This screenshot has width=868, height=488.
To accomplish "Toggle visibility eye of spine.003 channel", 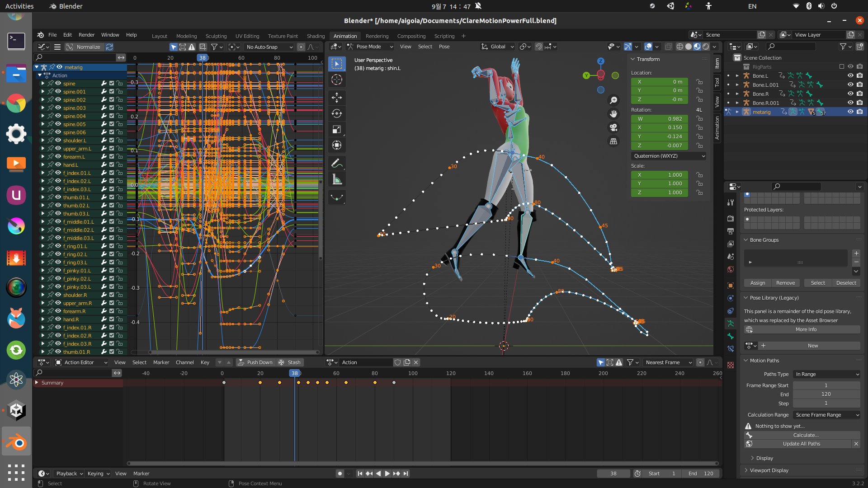I will 58,108.
